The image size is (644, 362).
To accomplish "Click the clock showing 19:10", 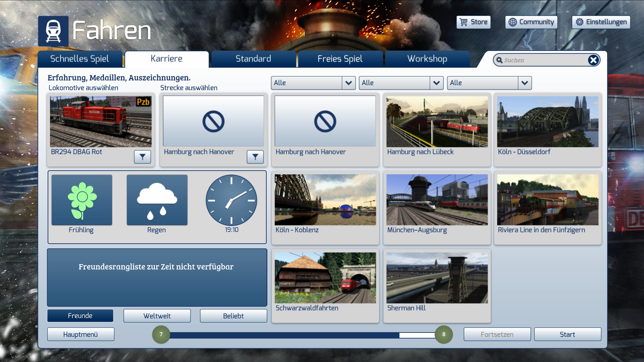I will pyautogui.click(x=231, y=200).
